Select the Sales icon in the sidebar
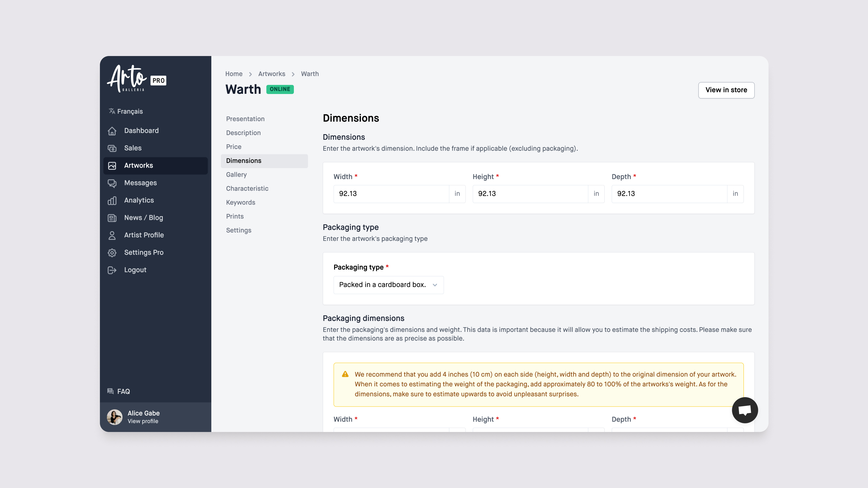 coord(113,148)
